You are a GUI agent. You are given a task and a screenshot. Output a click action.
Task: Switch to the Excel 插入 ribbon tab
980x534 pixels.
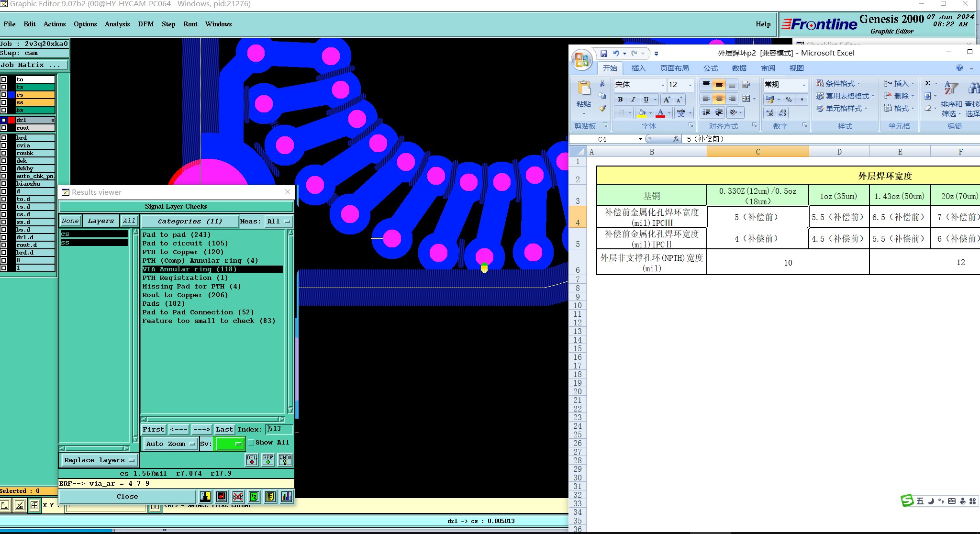[x=638, y=68]
